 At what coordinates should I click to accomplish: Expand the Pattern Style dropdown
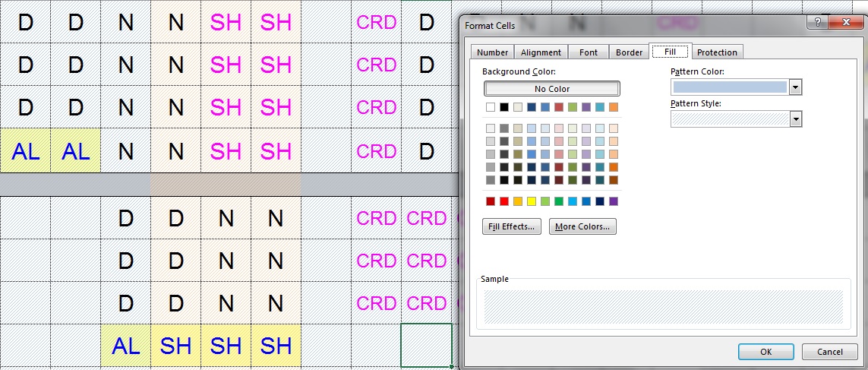[796, 119]
